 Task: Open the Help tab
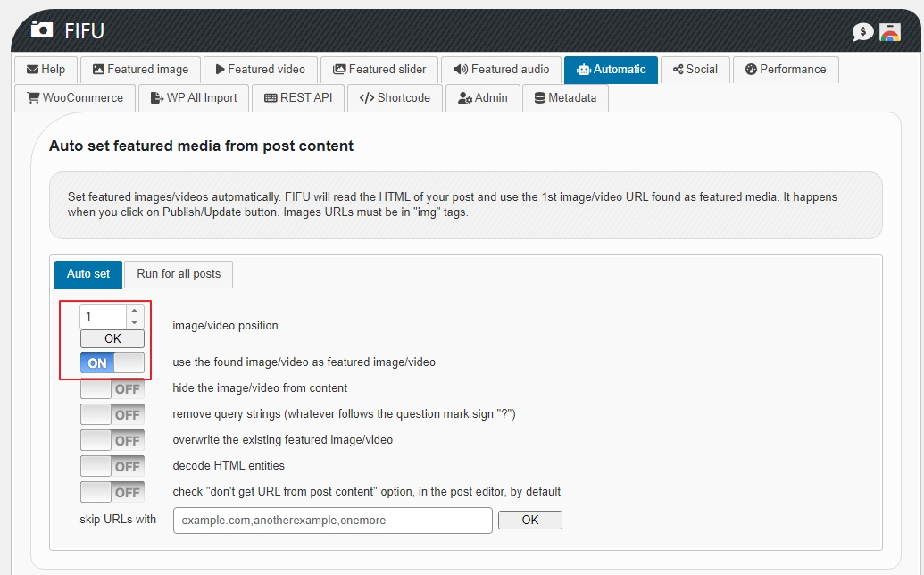click(46, 70)
